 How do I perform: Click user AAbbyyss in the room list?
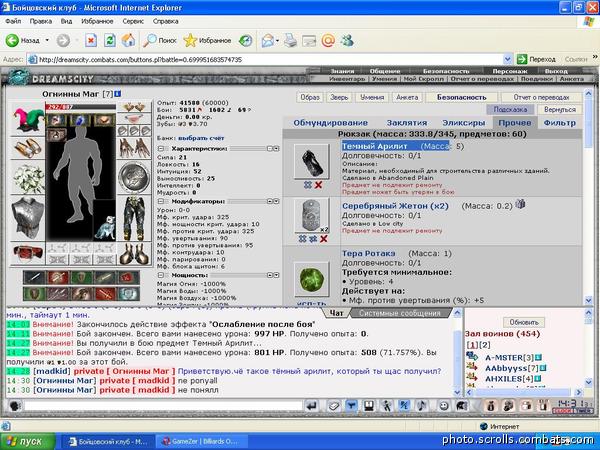tap(506, 368)
